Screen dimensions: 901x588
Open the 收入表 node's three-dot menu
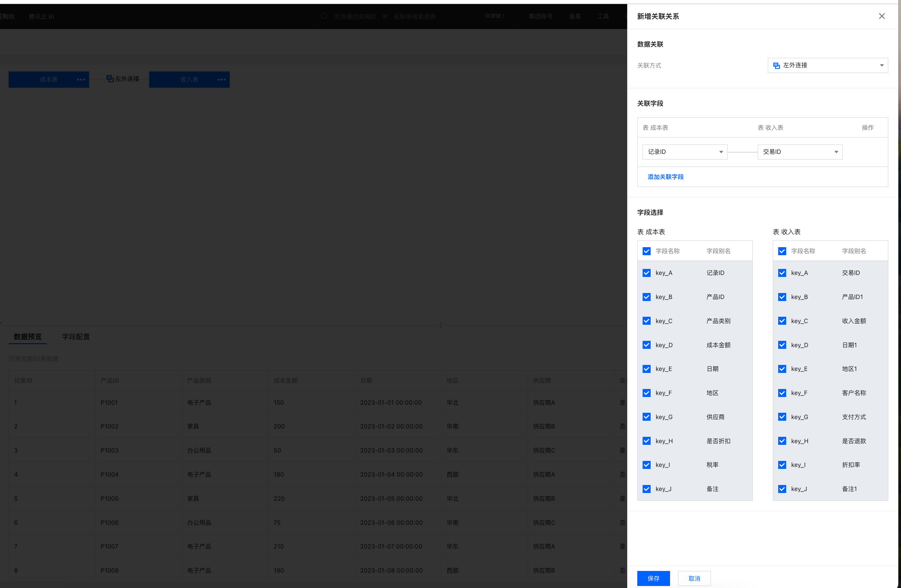pyautogui.click(x=222, y=80)
